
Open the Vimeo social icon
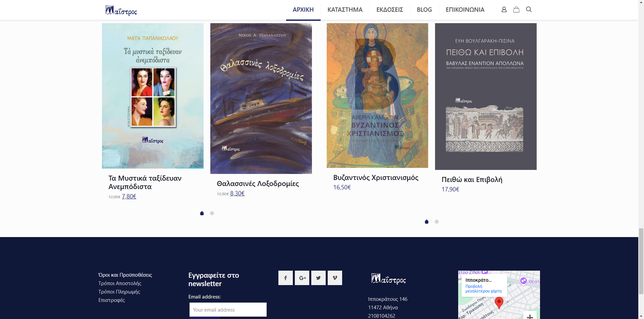coord(335,278)
